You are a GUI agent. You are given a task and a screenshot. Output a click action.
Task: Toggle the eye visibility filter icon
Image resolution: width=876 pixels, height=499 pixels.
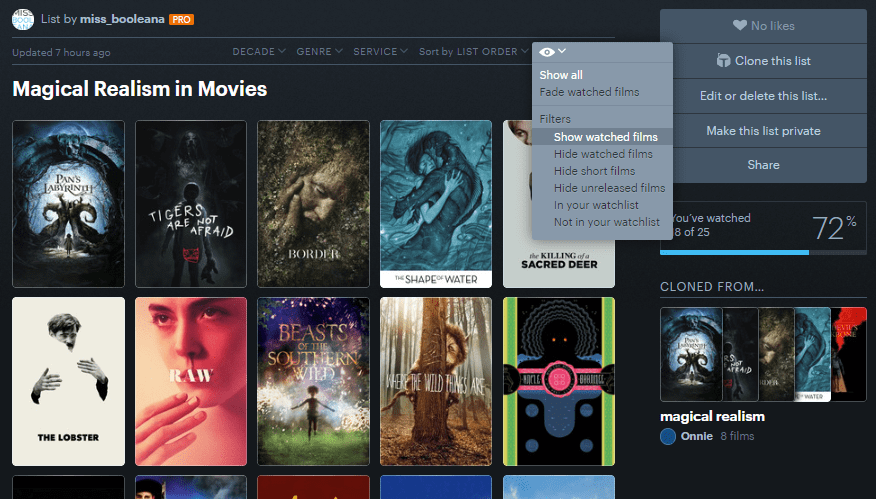(547, 52)
